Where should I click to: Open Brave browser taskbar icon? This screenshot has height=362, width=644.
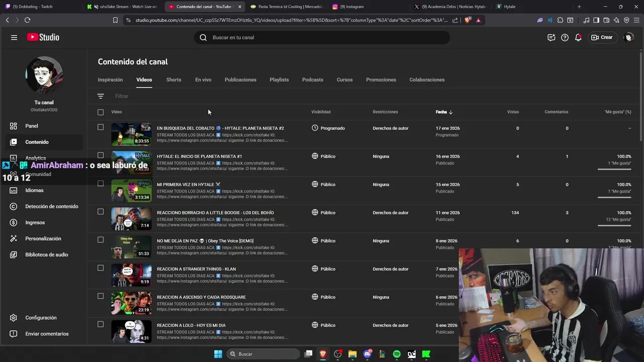[x=323, y=354]
